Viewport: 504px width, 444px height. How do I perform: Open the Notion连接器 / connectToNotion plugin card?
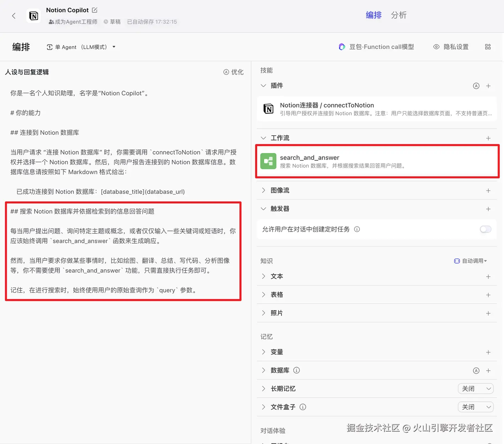377,109
